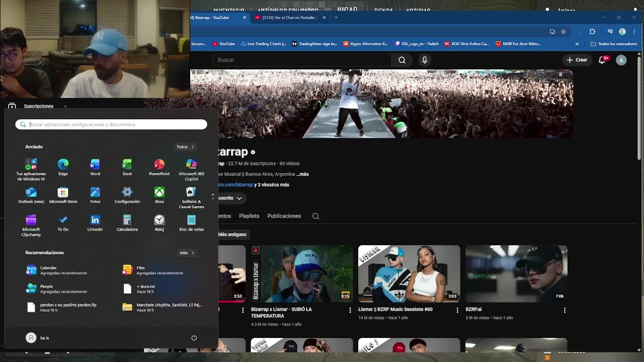Viewport: 644px width, 362px height.
Task: Expand hidden bookmarks chevron
Action: (x=577, y=44)
